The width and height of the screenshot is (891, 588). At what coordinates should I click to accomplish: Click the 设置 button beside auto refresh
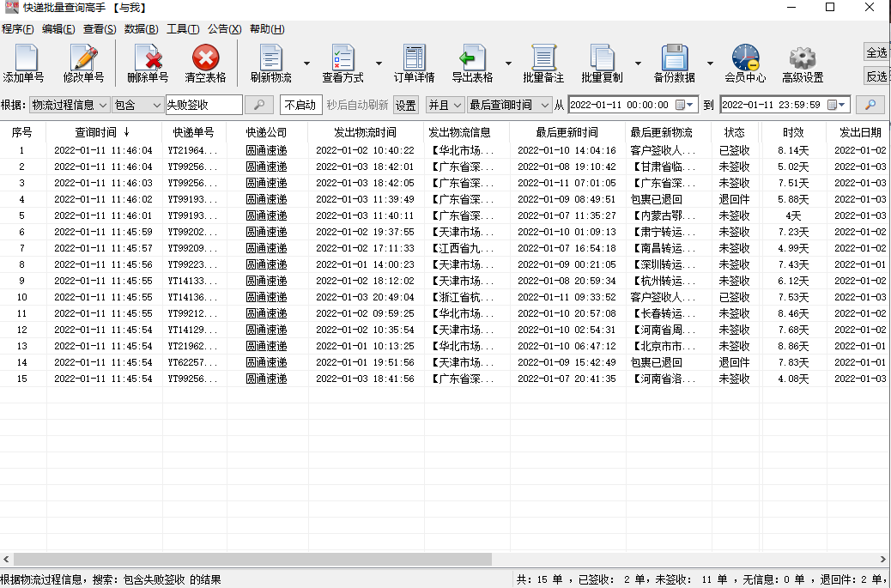[x=405, y=105]
